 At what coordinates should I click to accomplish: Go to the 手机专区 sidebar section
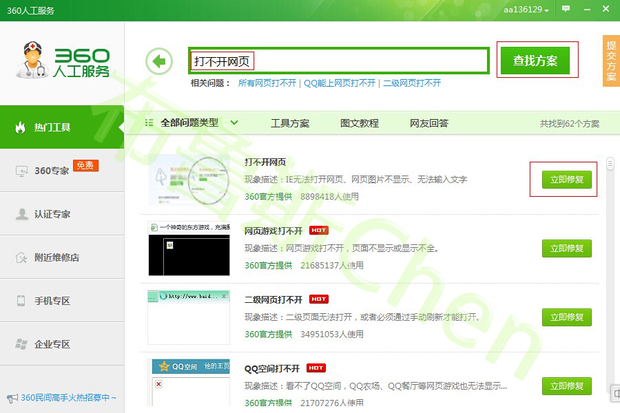[x=62, y=301]
